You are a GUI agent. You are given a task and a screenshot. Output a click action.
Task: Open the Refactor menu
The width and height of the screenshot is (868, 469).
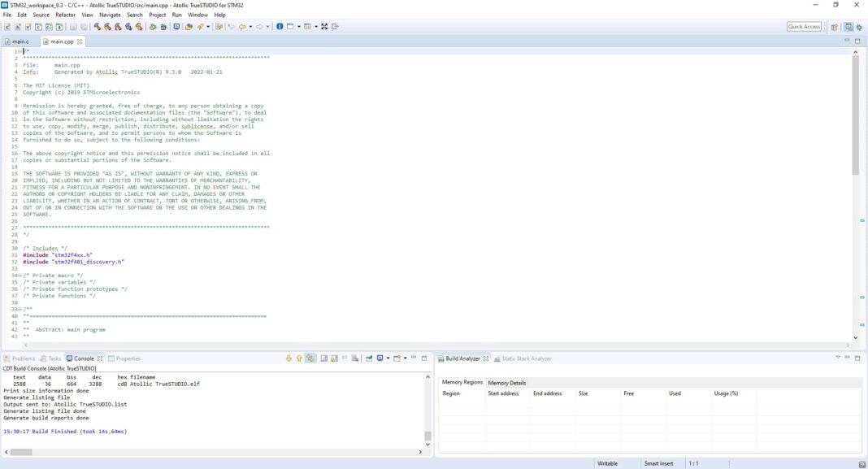pos(65,15)
